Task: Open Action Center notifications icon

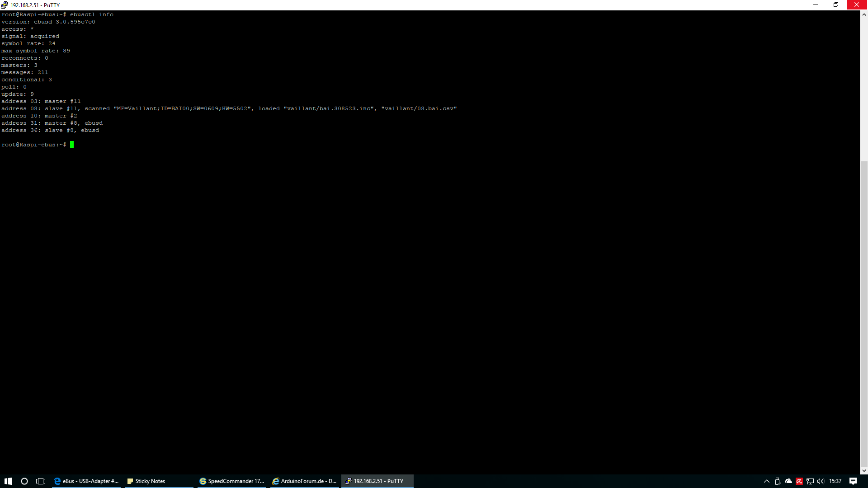Action: [853, 481]
